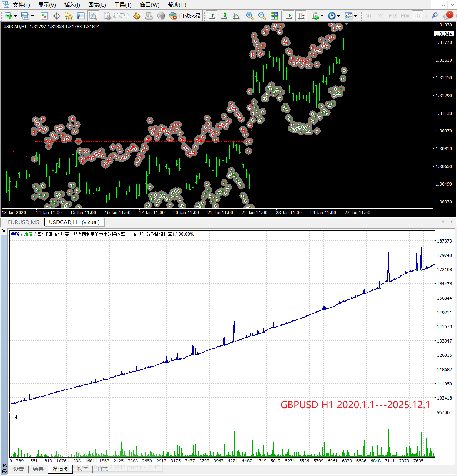
Task: Expand the new chart dropdown arrow
Action: (x=15, y=16)
